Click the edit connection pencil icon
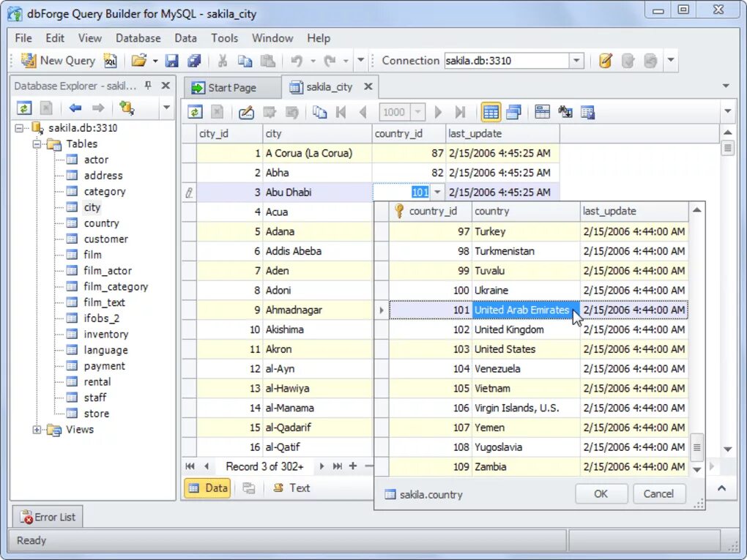747x560 pixels. [x=605, y=61]
